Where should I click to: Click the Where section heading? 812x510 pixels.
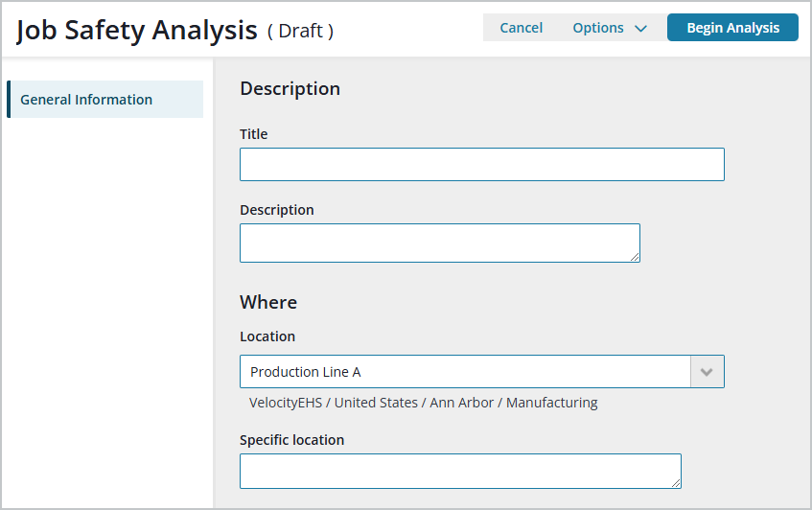point(268,302)
